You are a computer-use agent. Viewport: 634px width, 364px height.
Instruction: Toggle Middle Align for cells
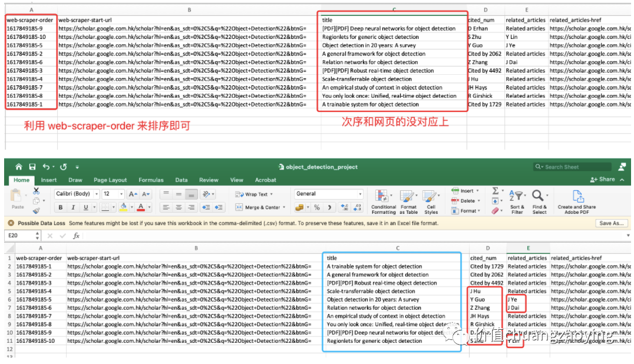179,194
